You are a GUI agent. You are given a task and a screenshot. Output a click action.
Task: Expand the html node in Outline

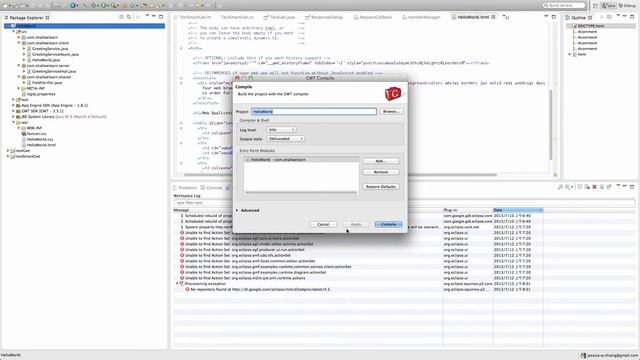click(x=570, y=54)
